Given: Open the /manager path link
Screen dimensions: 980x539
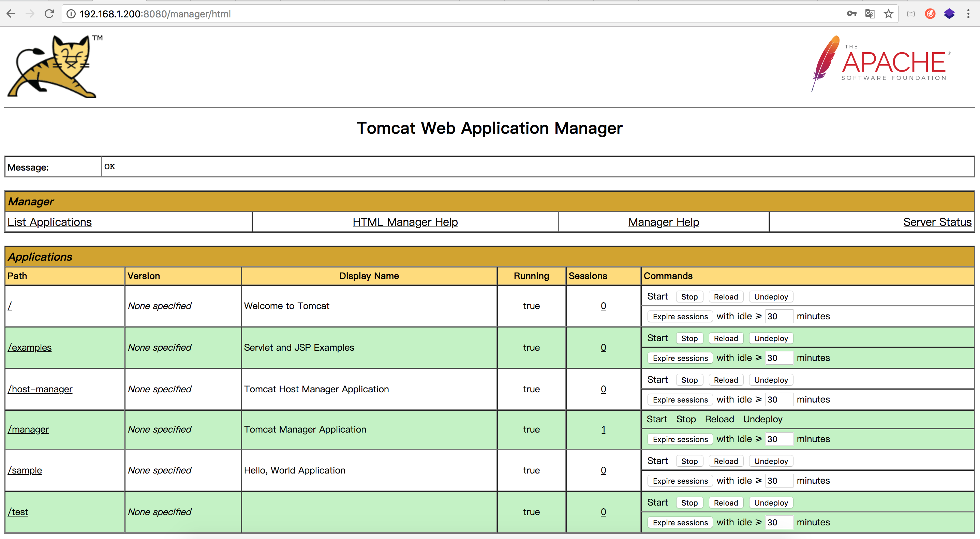Looking at the screenshot, I should coord(28,429).
